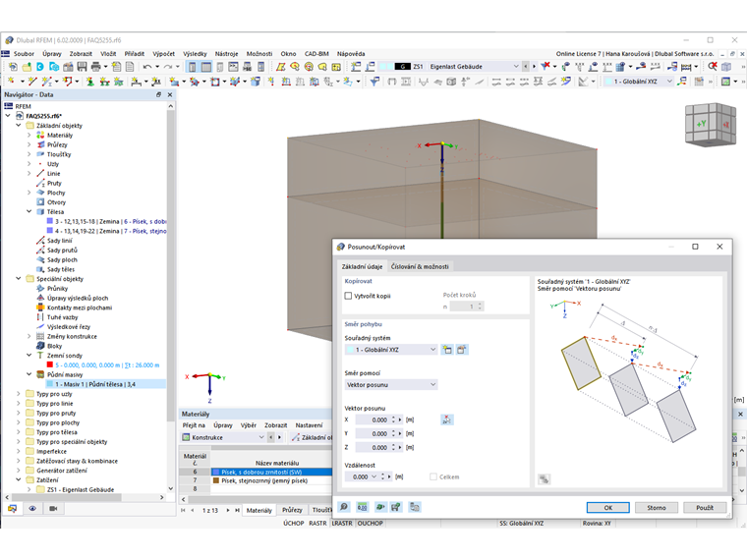Screen dimensions: 747x560
Task: Click the vector X value input field
Action: tap(373, 420)
